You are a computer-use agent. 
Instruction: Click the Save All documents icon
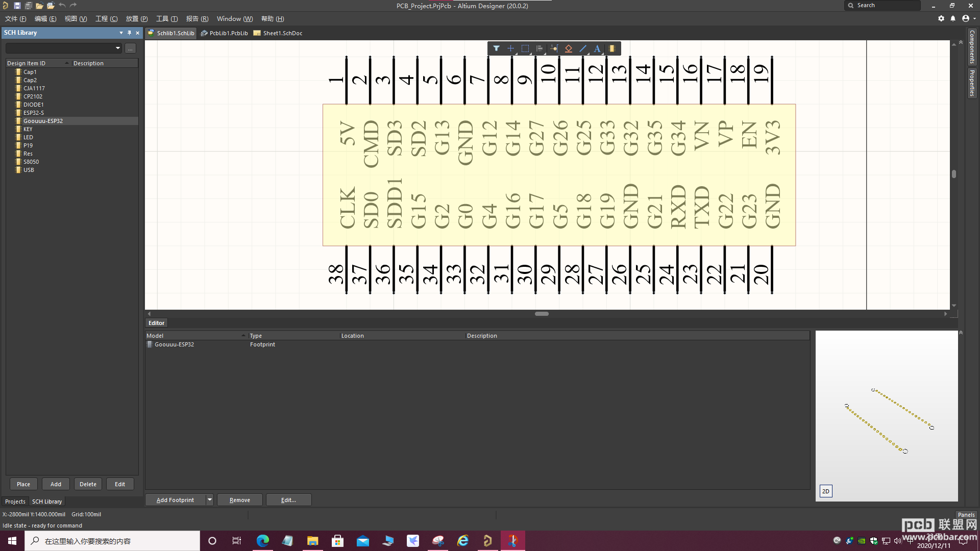pyautogui.click(x=28, y=6)
